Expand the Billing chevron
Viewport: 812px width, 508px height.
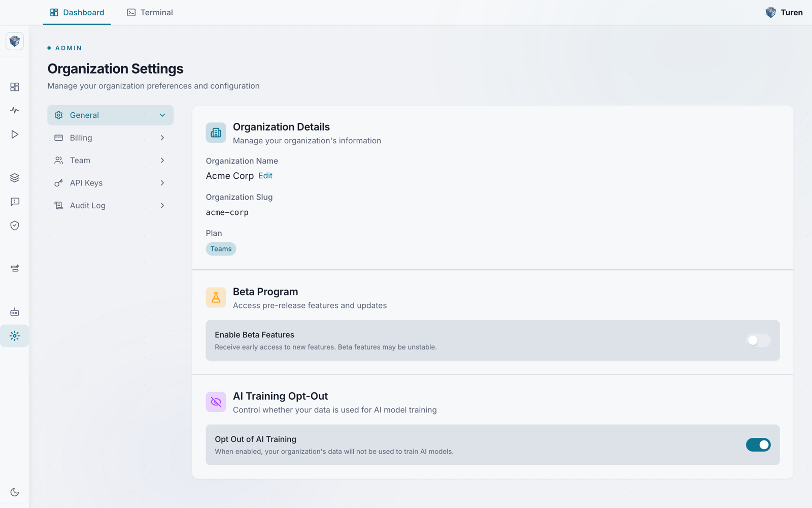[162, 138]
